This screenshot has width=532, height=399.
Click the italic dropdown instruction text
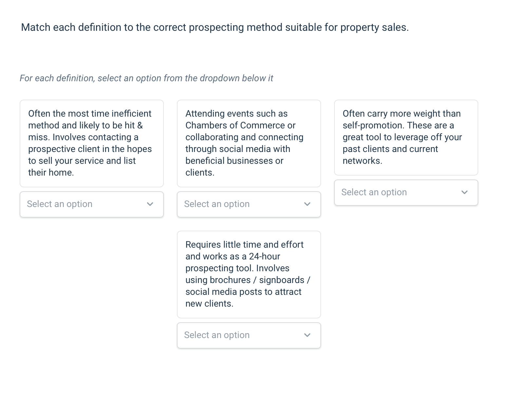click(147, 78)
